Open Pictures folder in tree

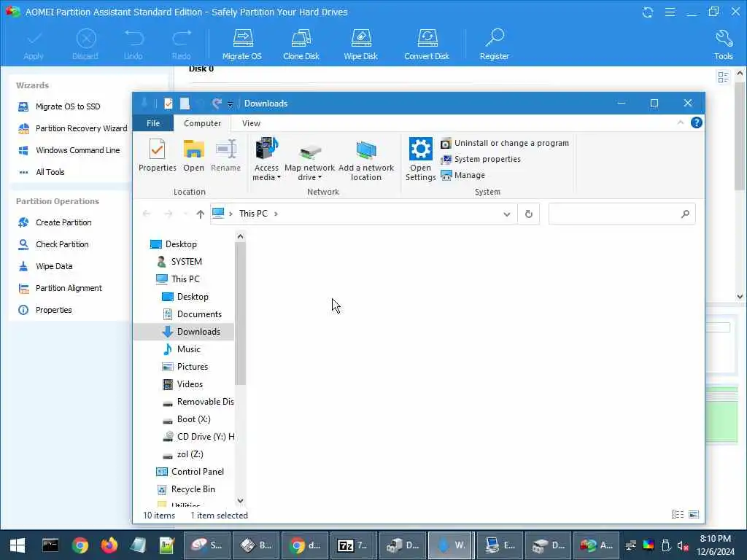(185, 367)
